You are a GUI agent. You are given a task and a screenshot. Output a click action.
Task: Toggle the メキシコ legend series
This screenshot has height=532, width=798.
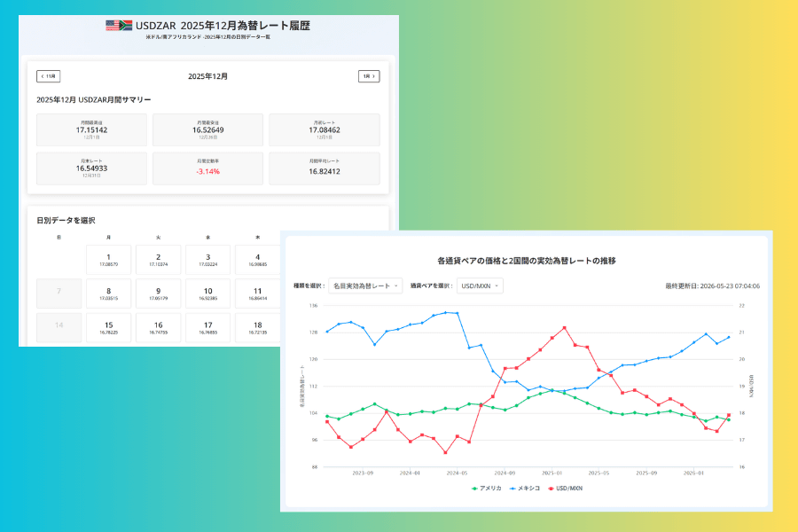[x=525, y=489]
